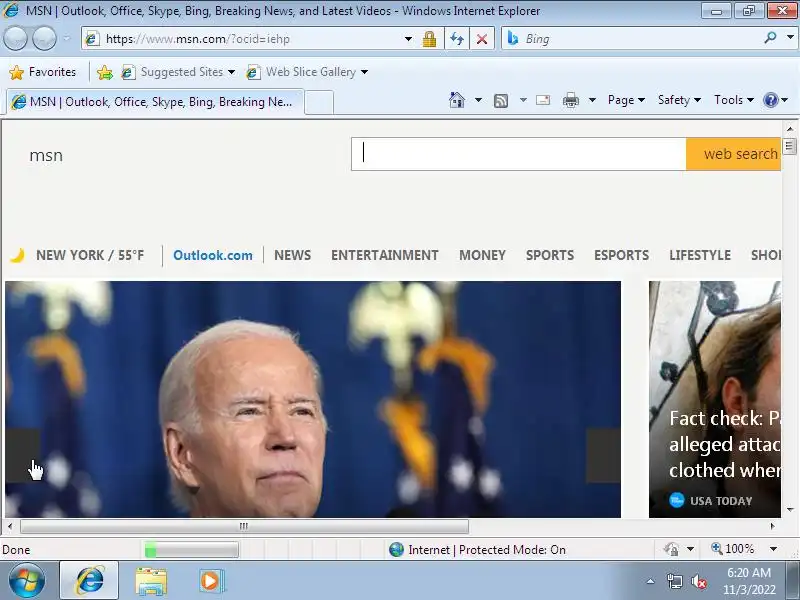The height and width of the screenshot is (600, 800).
Task: Click the muted volume tray icon
Action: click(699, 581)
